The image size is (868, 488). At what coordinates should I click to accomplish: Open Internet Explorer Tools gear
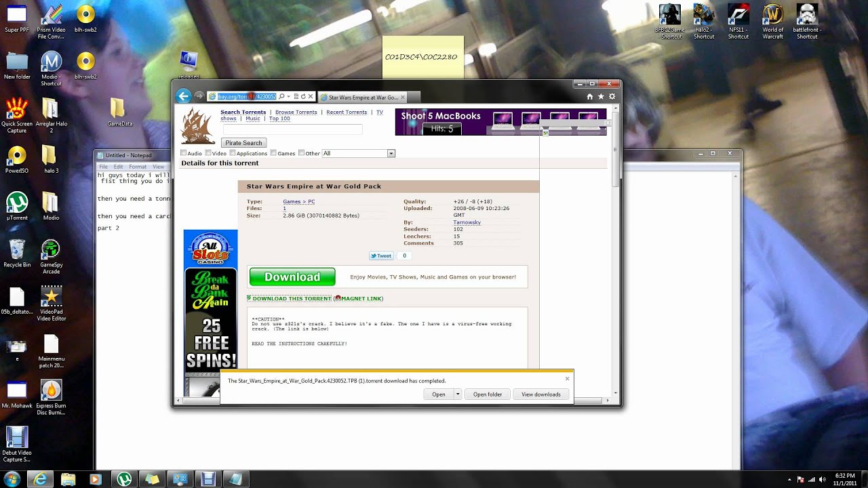612,97
